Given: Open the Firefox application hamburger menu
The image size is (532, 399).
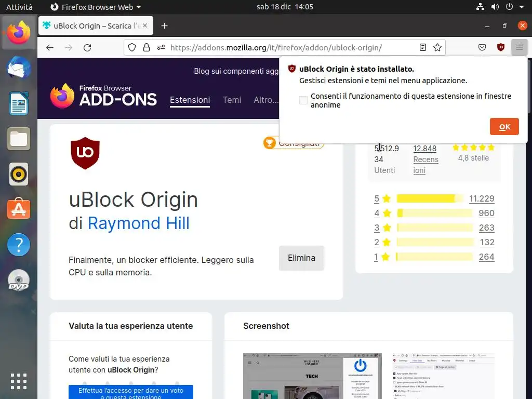Looking at the screenshot, I should point(519,47).
